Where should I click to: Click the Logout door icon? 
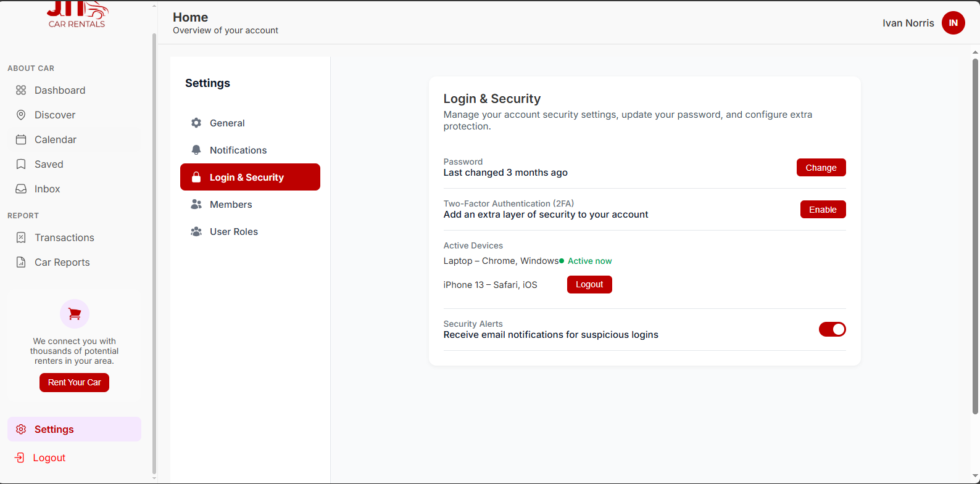[20, 457]
